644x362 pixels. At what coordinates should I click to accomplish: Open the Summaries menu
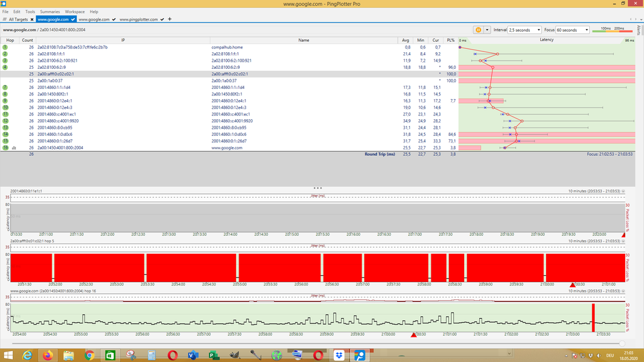(x=50, y=12)
